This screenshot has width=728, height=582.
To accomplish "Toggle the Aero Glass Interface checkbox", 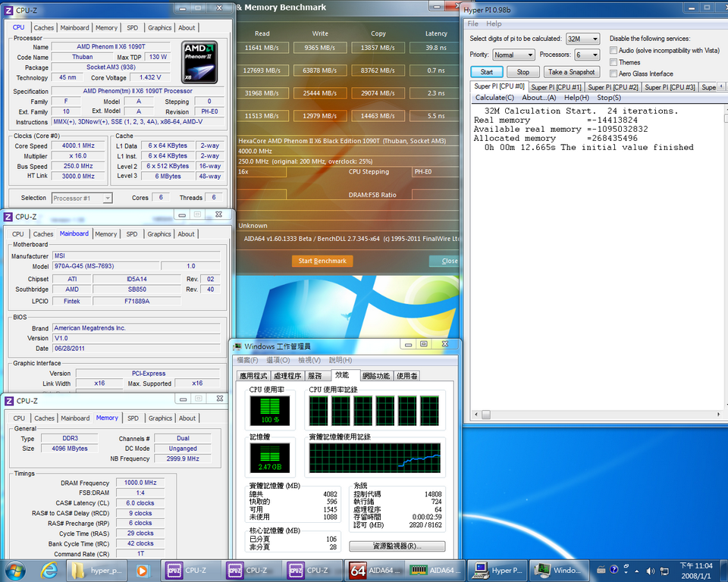I will coord(613,74).
